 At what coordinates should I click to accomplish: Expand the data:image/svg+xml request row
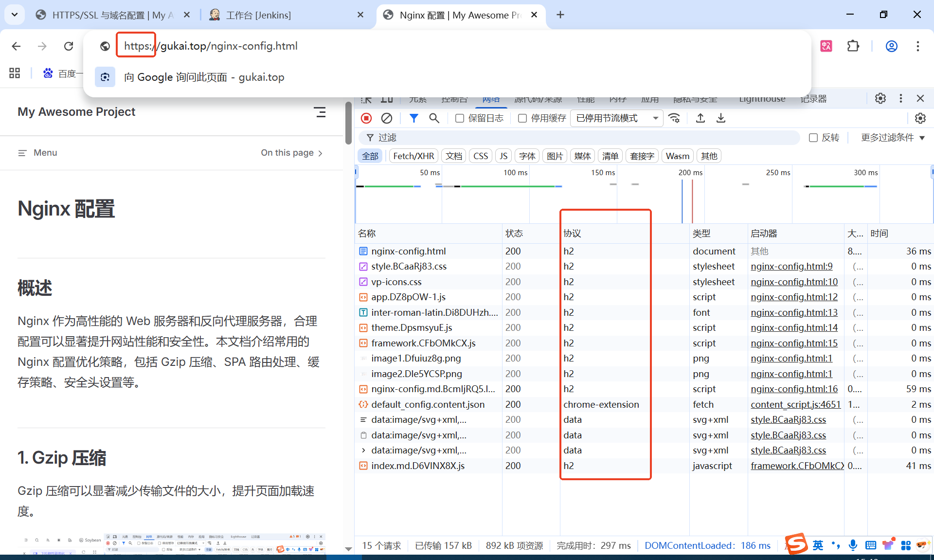(363, 450)
